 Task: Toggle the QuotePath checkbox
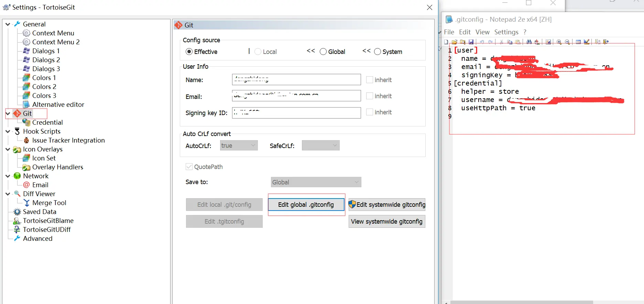(189, 167)
